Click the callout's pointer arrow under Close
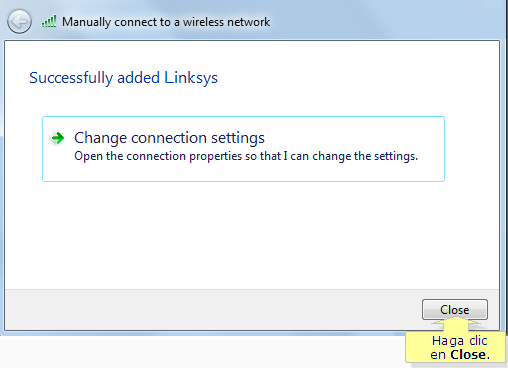 coord(455,324)
